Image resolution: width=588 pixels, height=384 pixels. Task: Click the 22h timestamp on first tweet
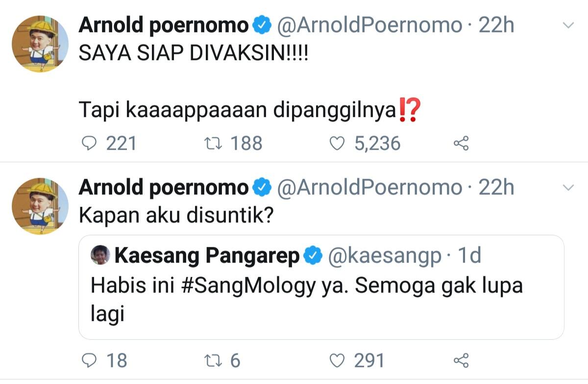click(x=495, y=24)
